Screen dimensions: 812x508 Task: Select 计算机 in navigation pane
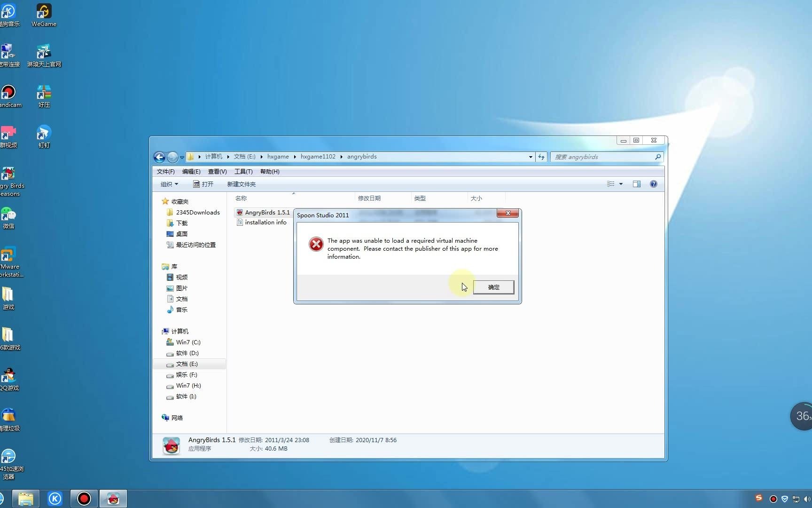(175, 331)
